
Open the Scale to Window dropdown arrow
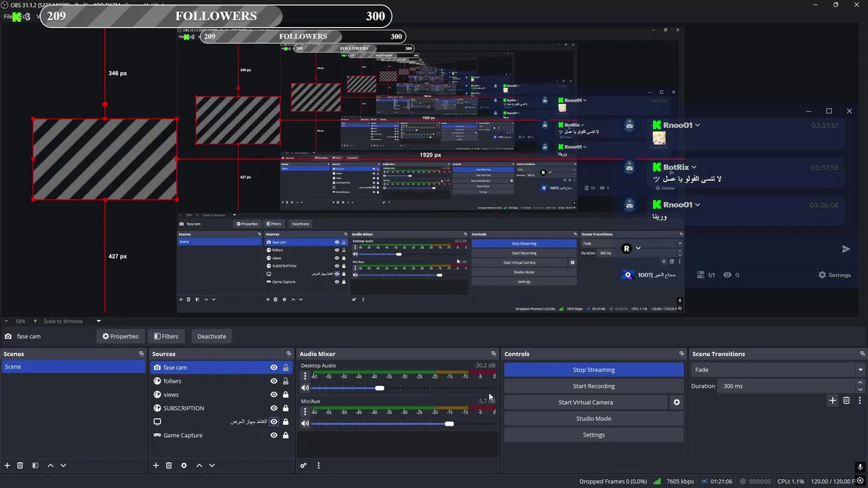click(x=98, y=321)
